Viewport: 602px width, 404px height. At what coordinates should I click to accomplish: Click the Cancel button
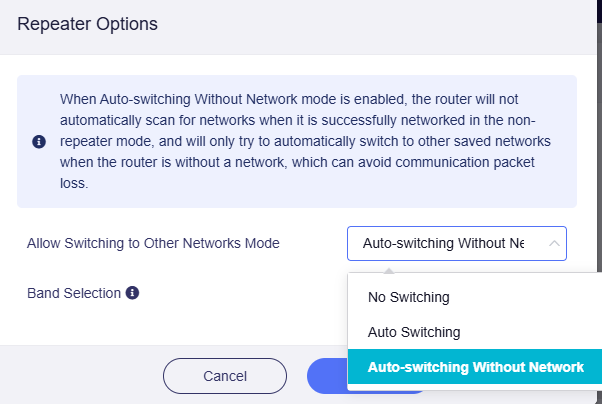[225, 376]
